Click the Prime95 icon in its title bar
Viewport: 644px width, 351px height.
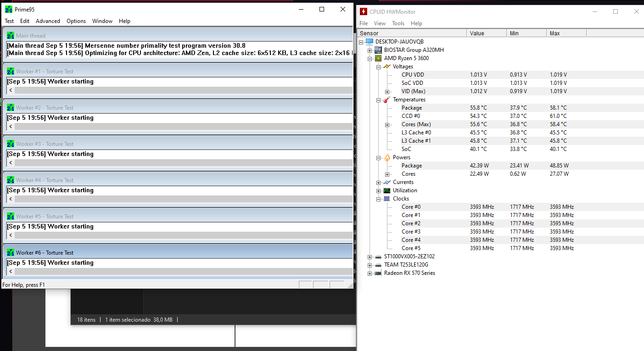coord(9,9)
